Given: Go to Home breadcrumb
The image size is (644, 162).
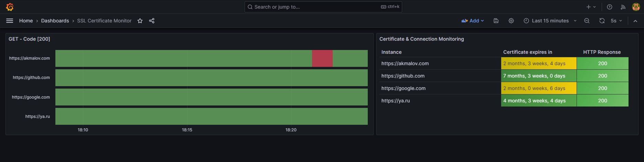Looking at the screenshot, I should [x=26, y=21].
